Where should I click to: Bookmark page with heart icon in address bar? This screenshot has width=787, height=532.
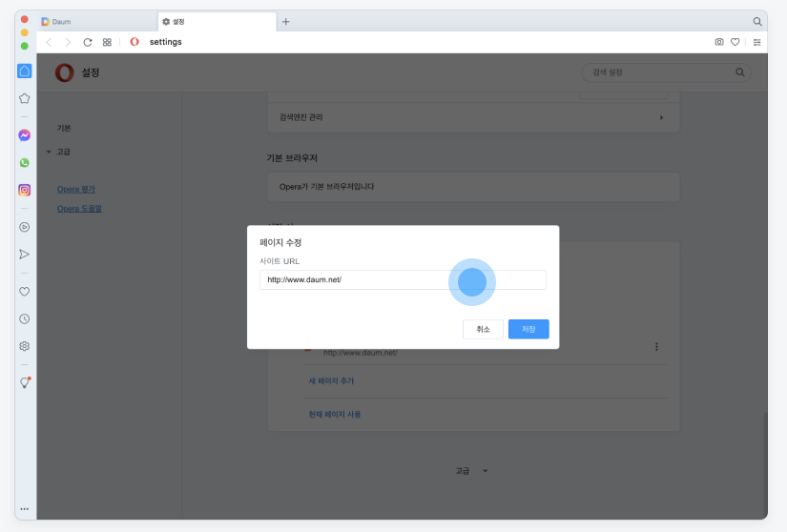pyautogui.click(x=735, y=42)
